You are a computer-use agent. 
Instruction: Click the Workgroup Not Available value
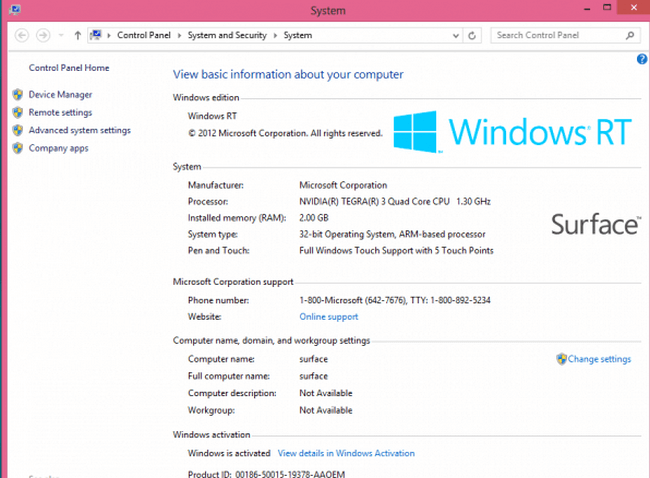point(326,410)
